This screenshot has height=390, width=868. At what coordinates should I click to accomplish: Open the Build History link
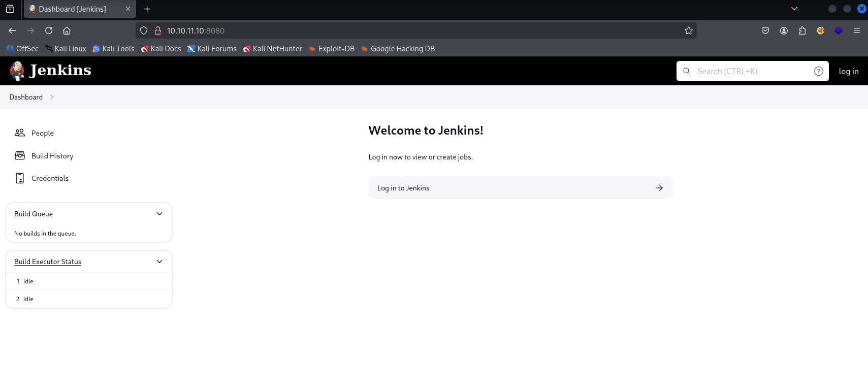[x=52, y=156]
